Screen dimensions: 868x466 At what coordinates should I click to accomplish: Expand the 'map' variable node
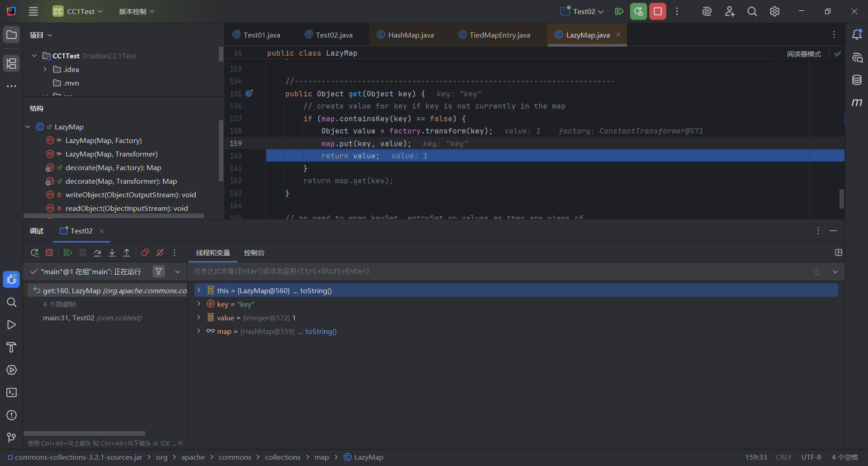point(198,331)
